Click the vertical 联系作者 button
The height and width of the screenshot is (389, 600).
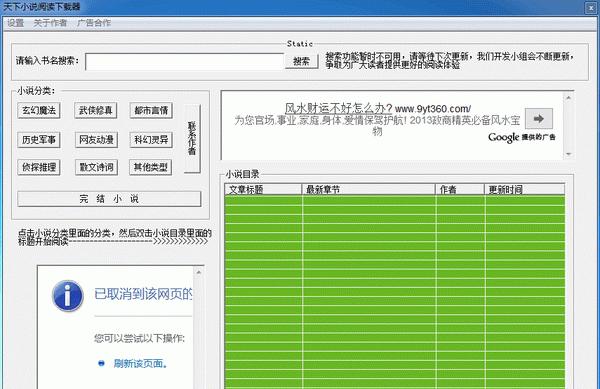192,139
